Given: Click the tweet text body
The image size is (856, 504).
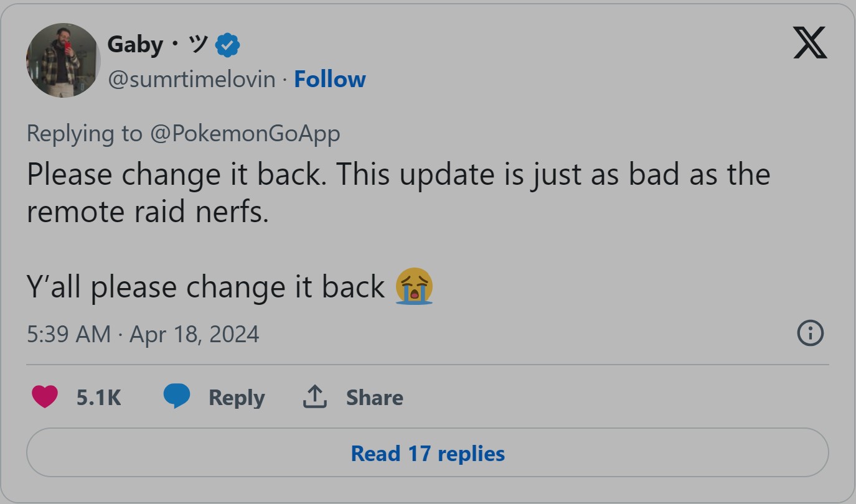Looking at the screenshot, I should pyautogui.click(x=398, y=230).
